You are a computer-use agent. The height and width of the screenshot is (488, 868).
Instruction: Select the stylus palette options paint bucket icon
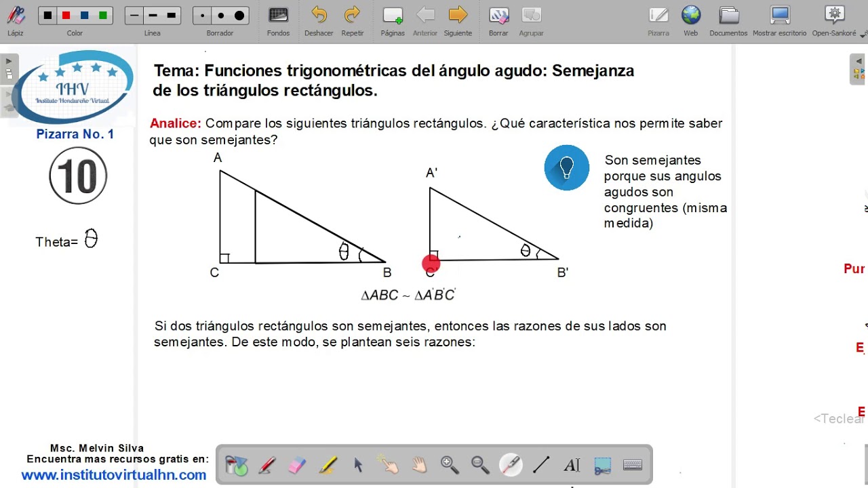[237, 465]
